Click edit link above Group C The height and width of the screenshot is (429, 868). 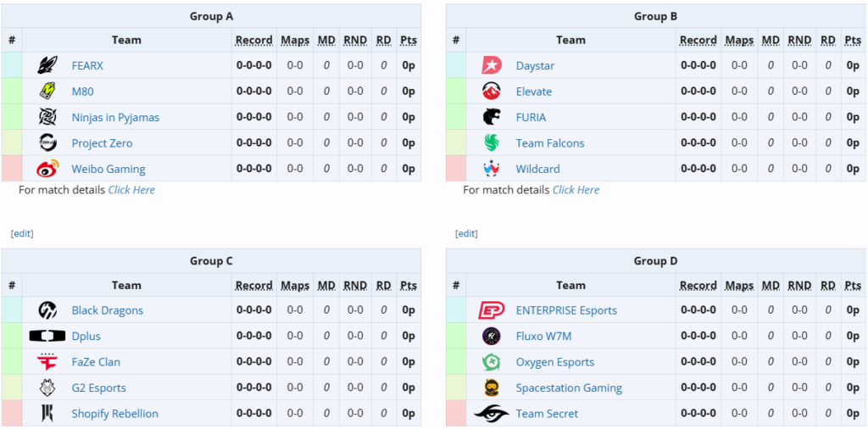[x=22, y=233]
